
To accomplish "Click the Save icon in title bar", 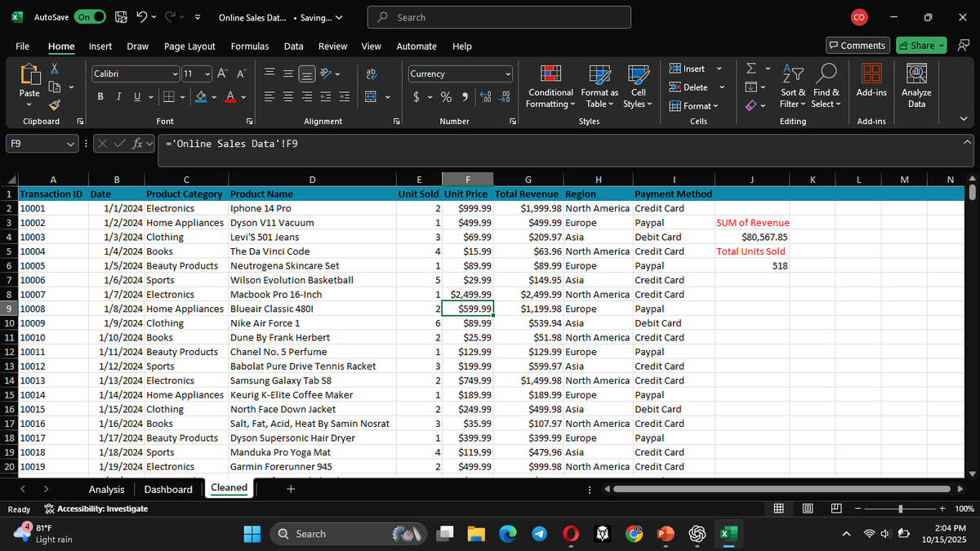I will 120,17.
